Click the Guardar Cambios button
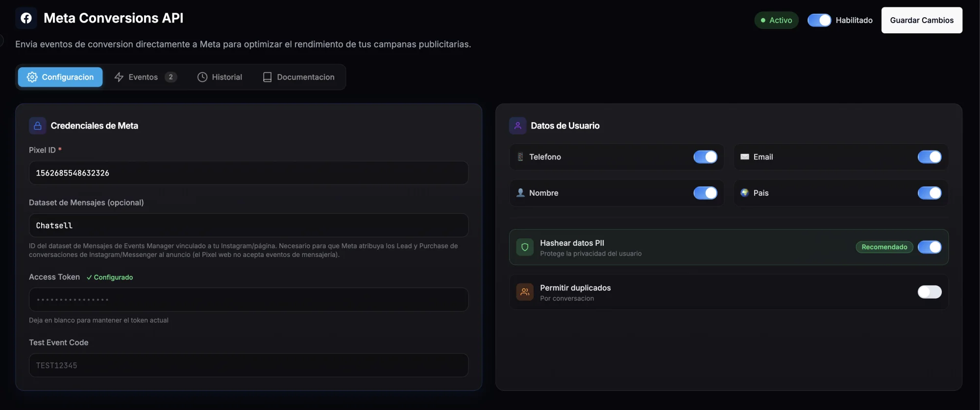This screenshot has width=980, height=410. (x=922, y=20)
